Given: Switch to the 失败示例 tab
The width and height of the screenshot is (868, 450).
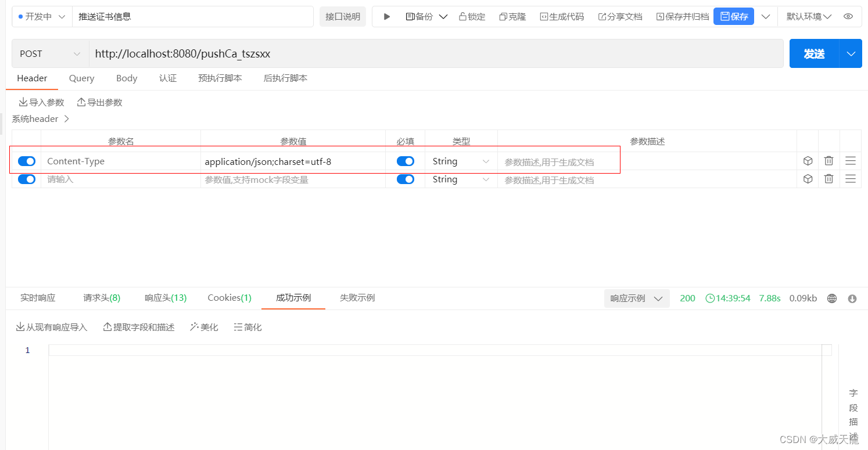Looking at the screenshot, I should (x=357, y=298).
